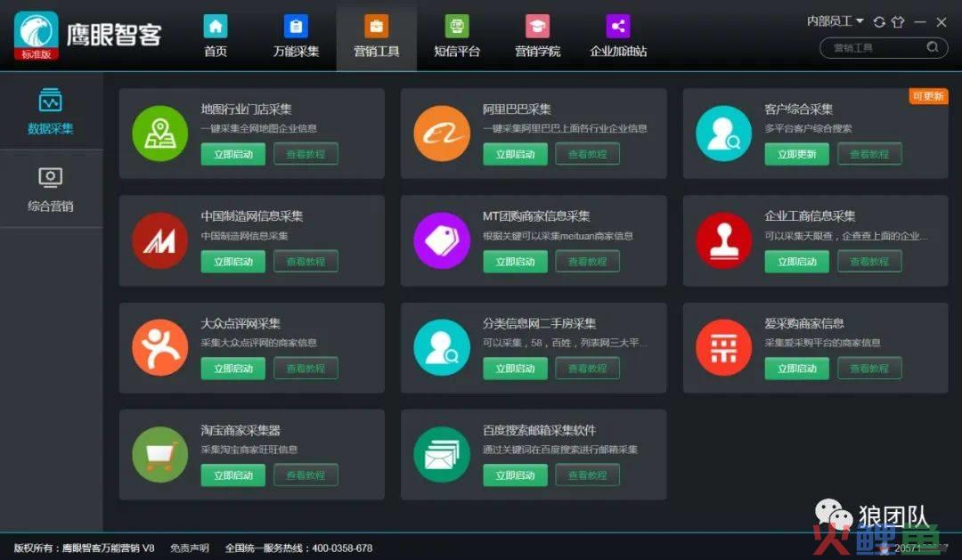Viewport: 962px width, 560px height.
Task: View tutorial for 大众点评网采集
Action: point(306,368)
